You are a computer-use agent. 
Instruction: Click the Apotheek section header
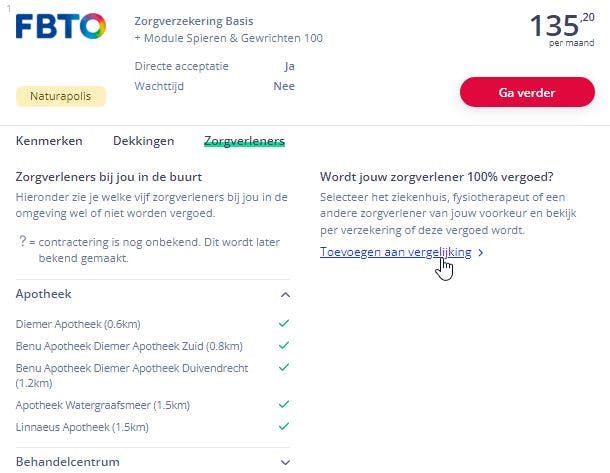pos(44,294)
